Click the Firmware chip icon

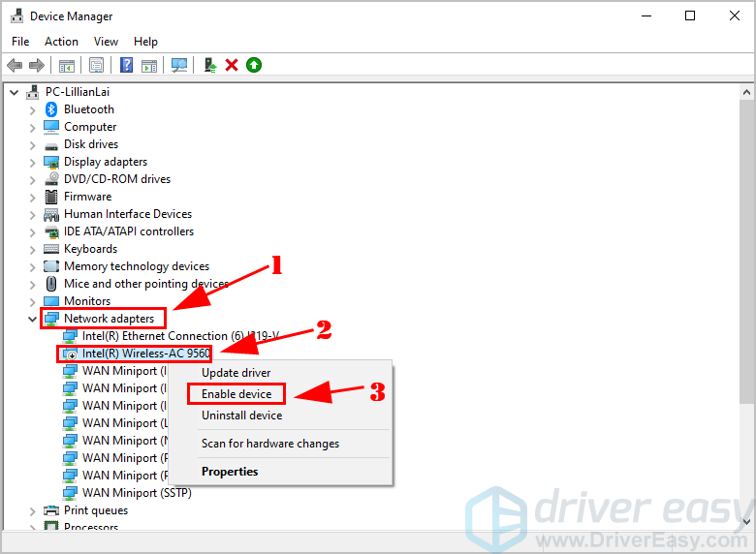click(51, 197)
